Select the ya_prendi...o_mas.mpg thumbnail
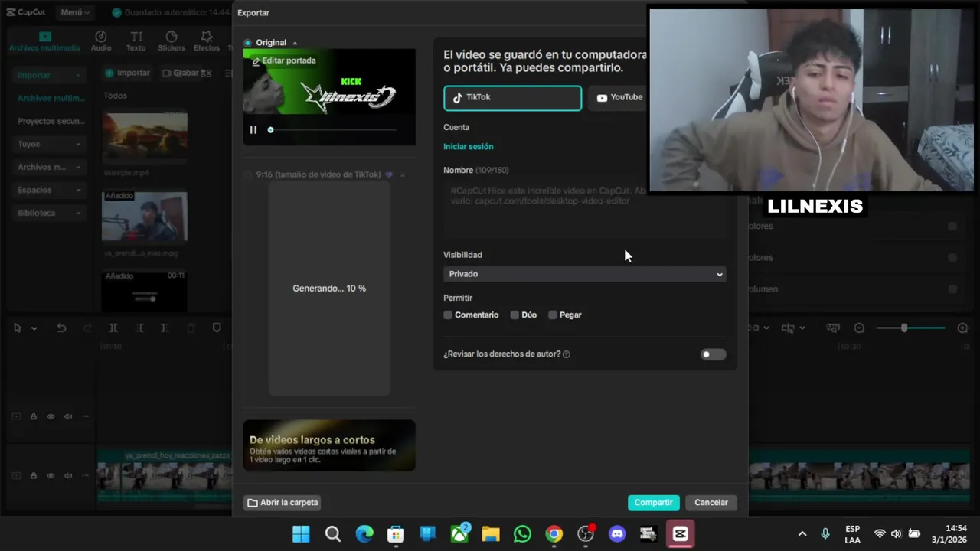 (x=145, y=217)
